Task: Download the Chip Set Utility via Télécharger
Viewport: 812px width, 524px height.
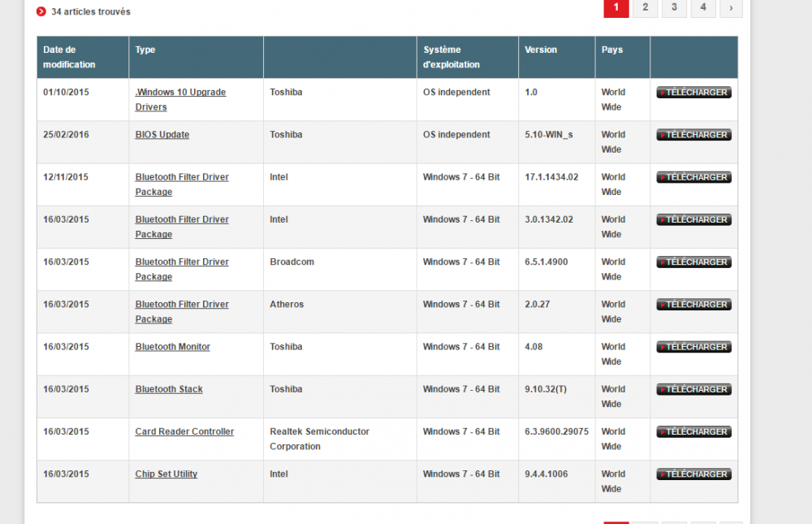Action: pos(693,474)
